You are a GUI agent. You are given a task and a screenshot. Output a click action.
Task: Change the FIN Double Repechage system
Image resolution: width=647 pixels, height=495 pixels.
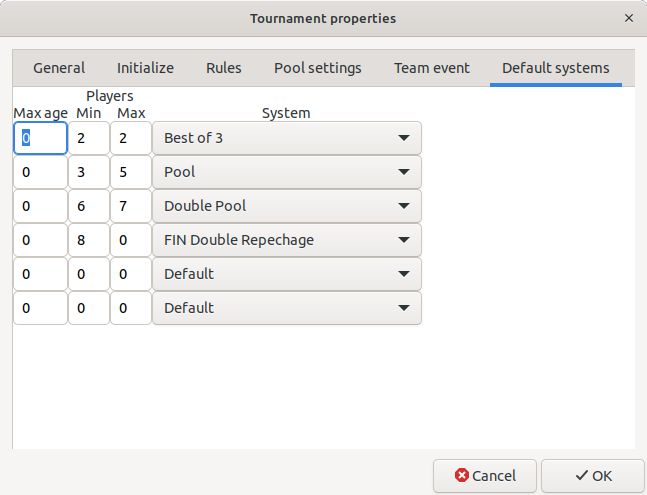click(287, 240)
